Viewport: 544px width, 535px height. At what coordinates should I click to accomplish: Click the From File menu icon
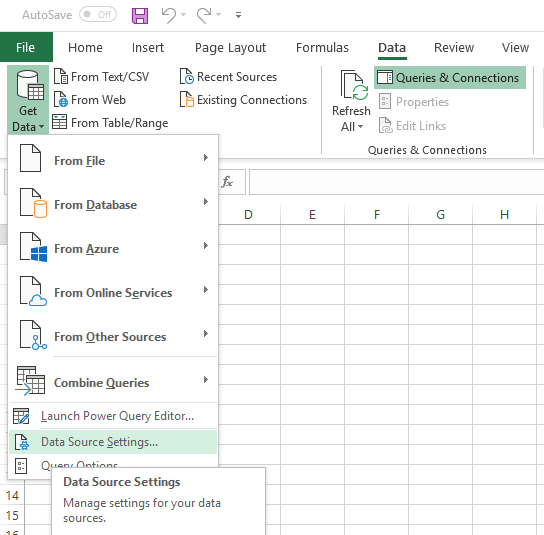(x=31, y=158)
